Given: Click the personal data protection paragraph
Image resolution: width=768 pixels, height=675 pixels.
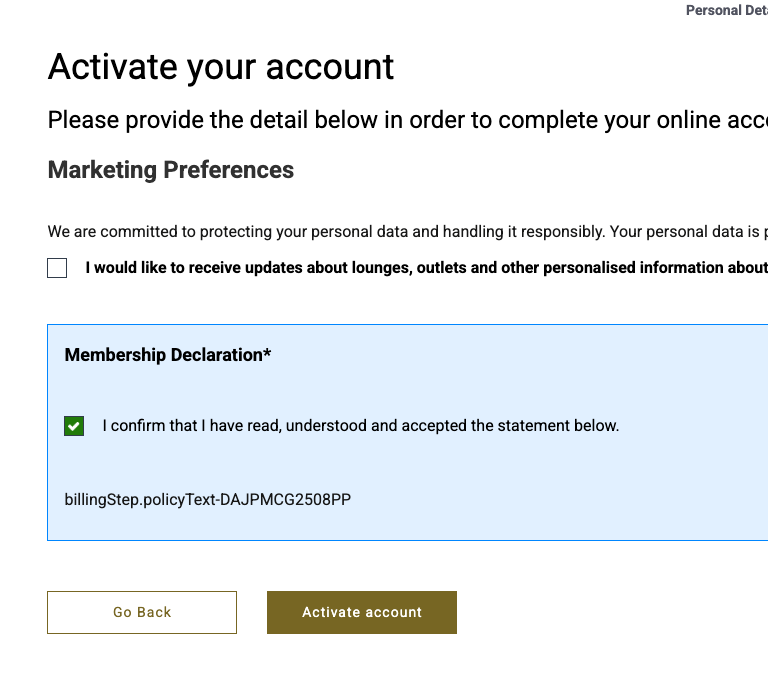Looking at the screenshot, I should (400, 232).
